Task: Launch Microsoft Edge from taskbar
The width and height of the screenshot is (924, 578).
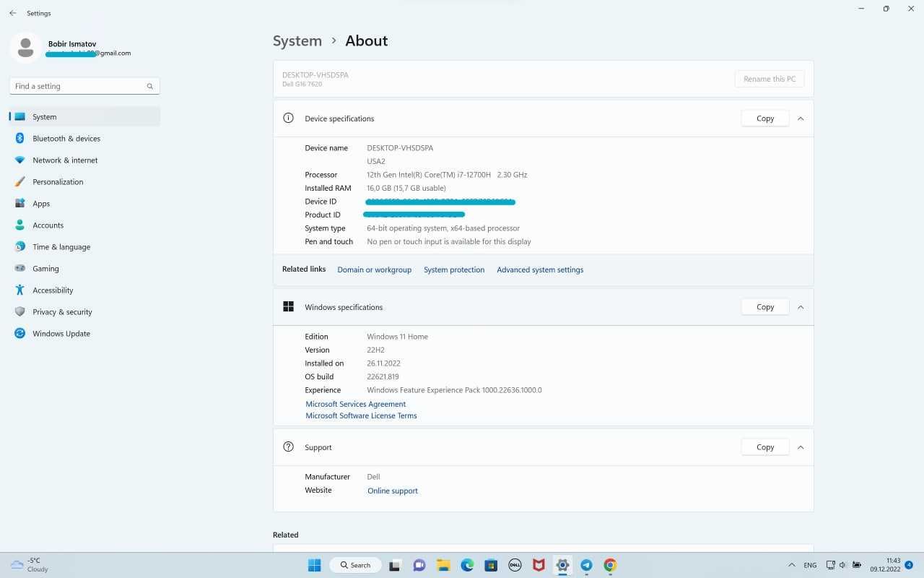Action: coord(467,565)
